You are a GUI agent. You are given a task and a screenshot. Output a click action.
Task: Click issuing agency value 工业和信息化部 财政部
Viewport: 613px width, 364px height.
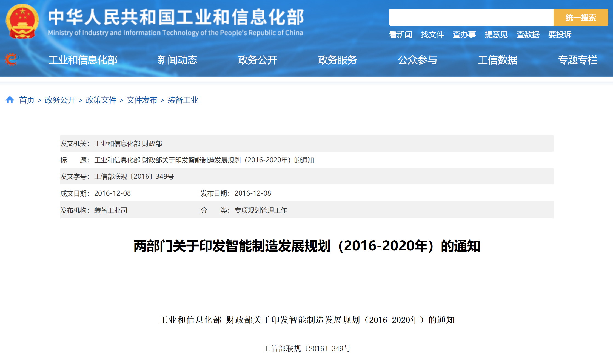[x=128, y=143]
